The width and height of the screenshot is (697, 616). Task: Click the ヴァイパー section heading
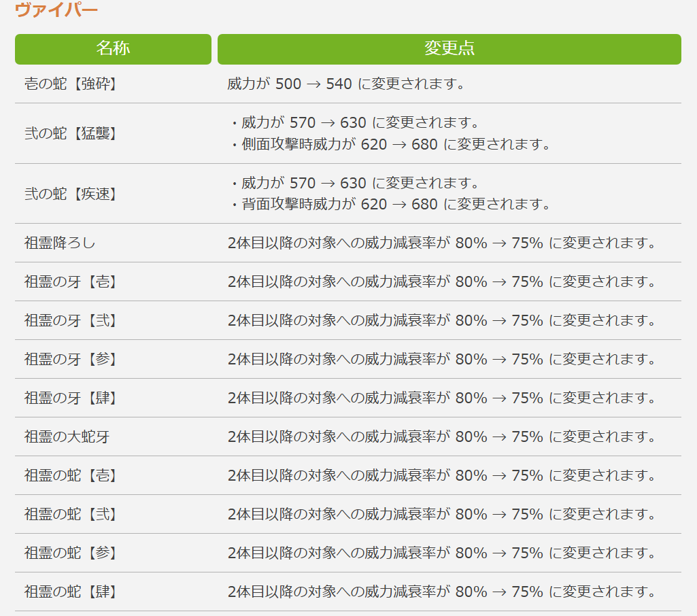coord(56,10)
